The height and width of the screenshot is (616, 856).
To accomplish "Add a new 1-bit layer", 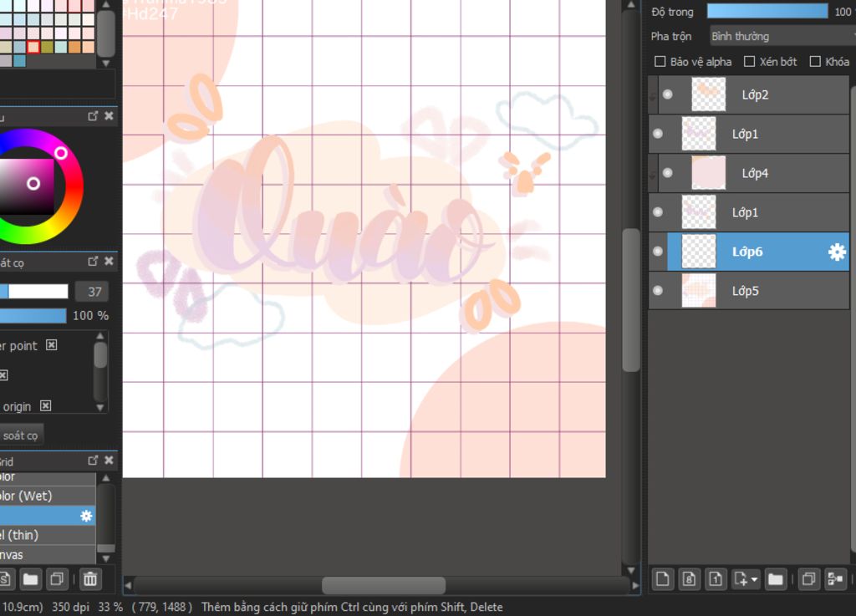I will pyautogui.click(x=716, y=579).
